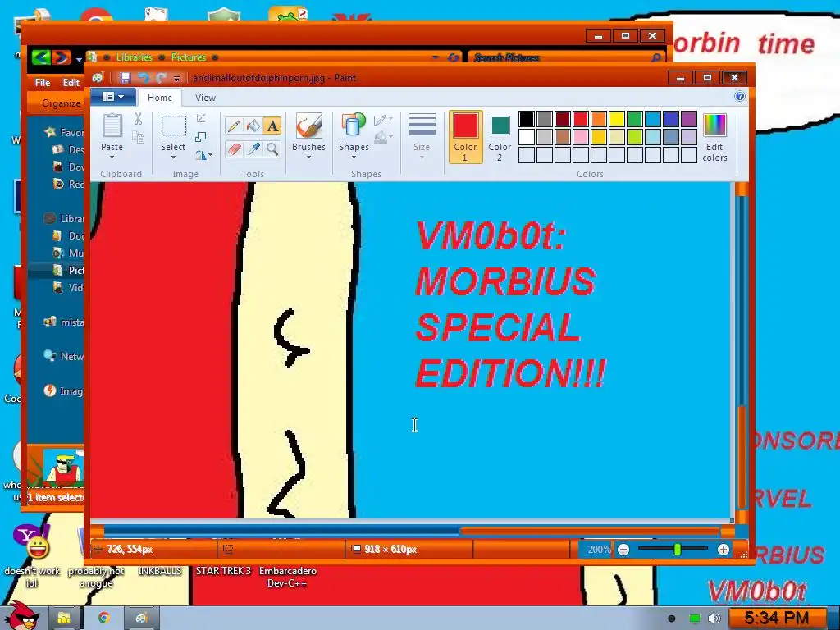Click the Chrome taskbar icon
Image resolution: width=840 pixels, height=630 pixels.
pyautogui.click(x=104, y=619)
